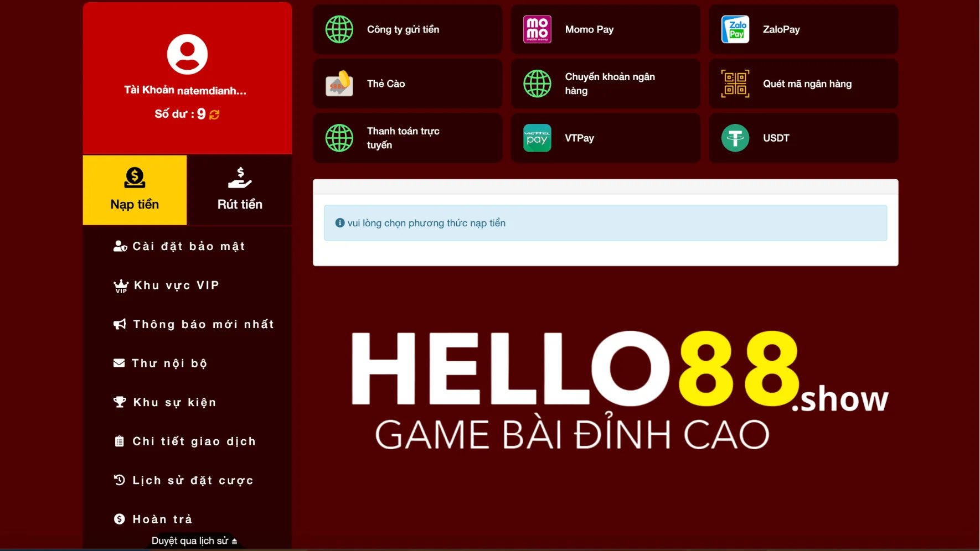
Task: Click the QR scan bank icon
Action: [735, 84]
